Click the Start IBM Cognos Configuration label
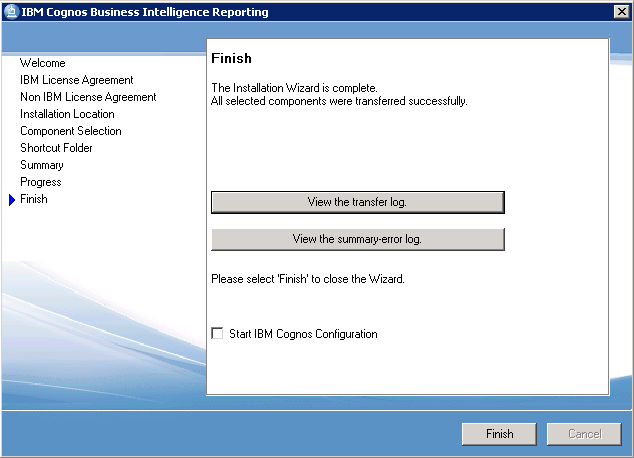Viewport: 634px width, 458px height. tap(303, 334)
